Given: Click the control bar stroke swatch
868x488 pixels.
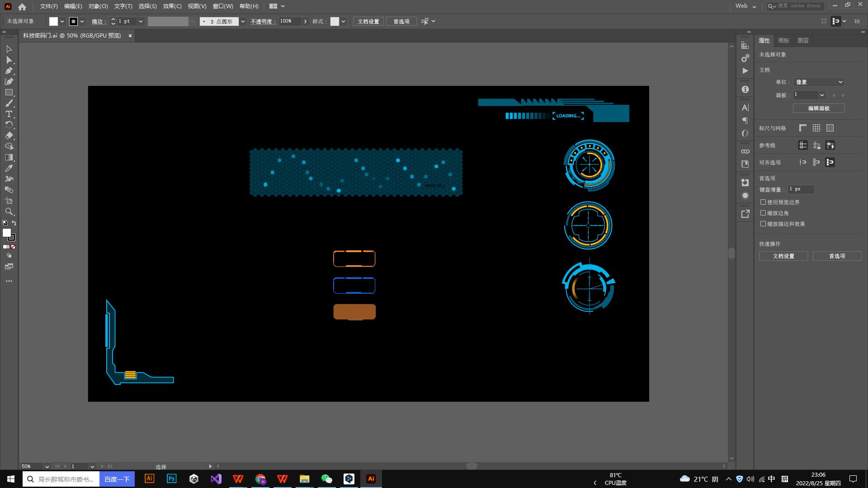Looking at the screenshot, I should [x=73, y=21].
